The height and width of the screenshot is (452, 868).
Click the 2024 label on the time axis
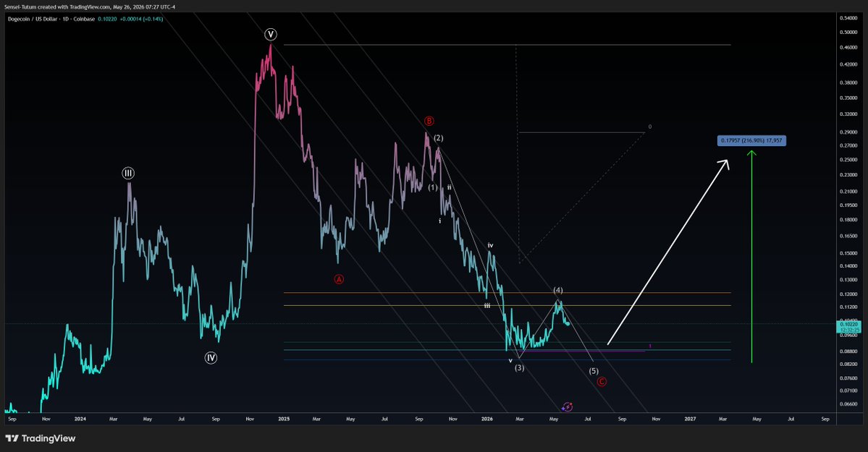click(x=80, y=419)
